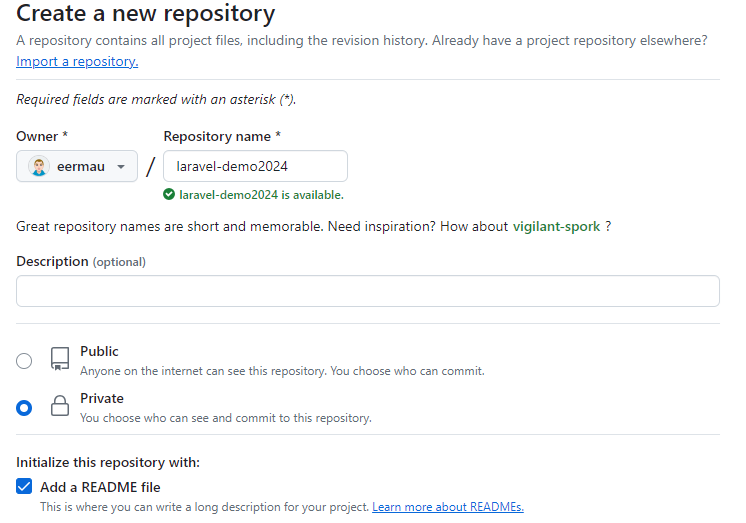The image size is (746, 523).
Task: Click the Private repository lock icon
Action: (x=60, y=406)
